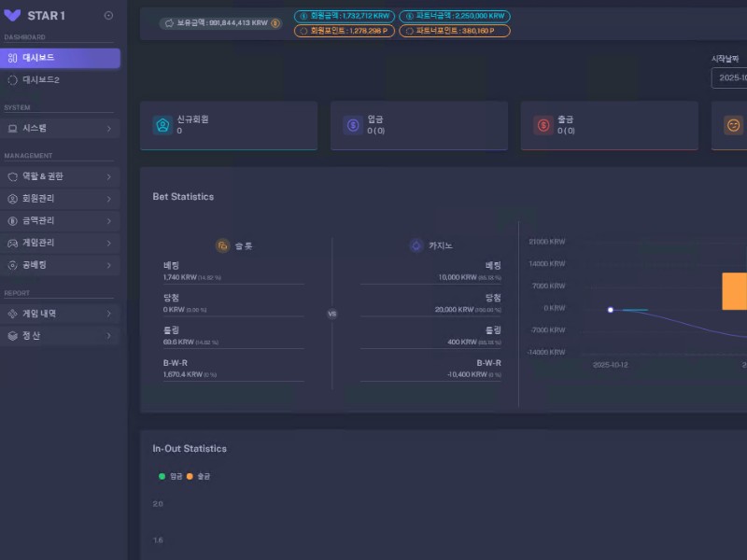The image size is (747, 560).
Task: Click the 시작날짜 date input field
Action: (x=729, y=78)
